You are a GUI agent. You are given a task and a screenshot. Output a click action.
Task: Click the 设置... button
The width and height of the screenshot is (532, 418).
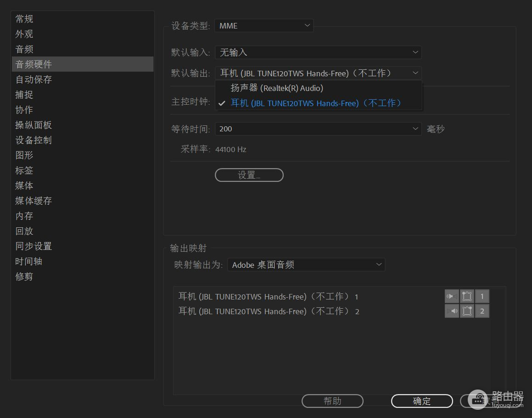pos(249,175)
